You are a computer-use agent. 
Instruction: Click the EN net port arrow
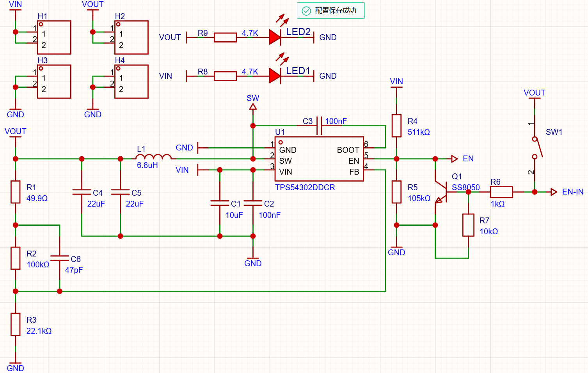(x=455, y=159)
